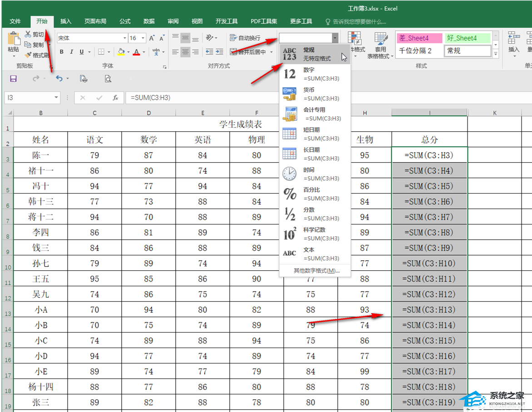
Task: Apply the 好_Sheet4 cell style
Action: tap(467, 38)
